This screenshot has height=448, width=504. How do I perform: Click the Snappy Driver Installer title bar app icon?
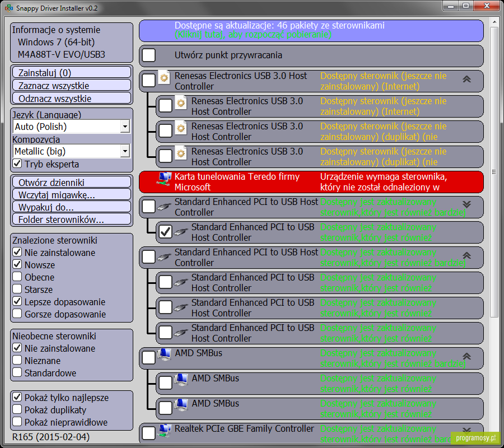(9, 8)
